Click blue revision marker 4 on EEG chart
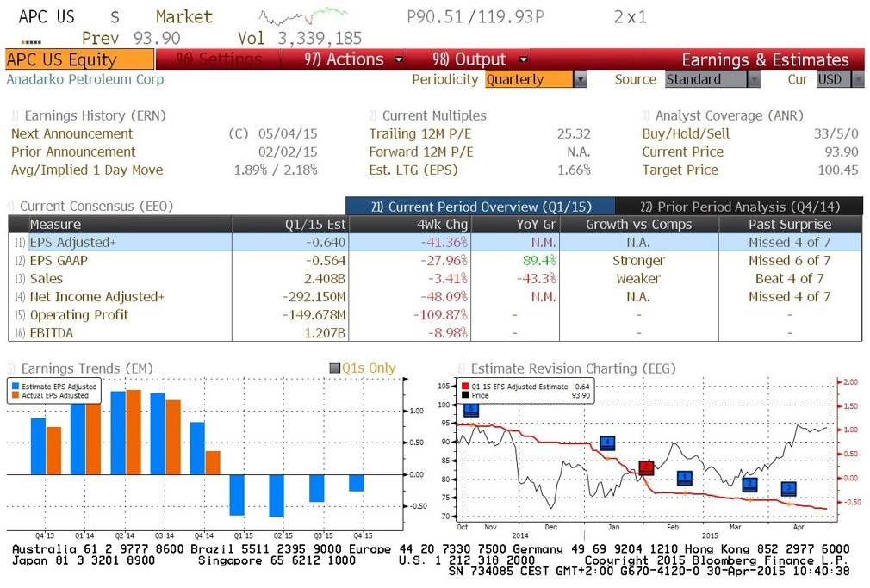 coord(607,443)
